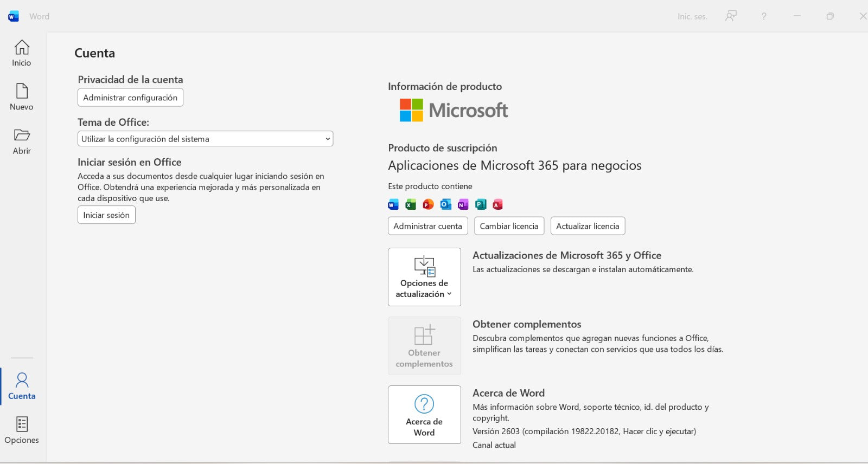Viewport: 868px width, 464px height.
Task: Click the Versión 2603 compilación text
Action: [x=584, y=431]
